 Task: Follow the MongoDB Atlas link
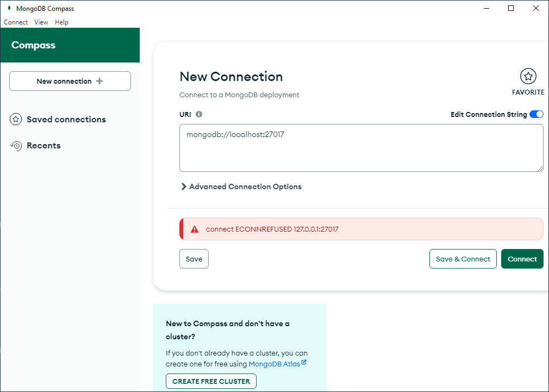[274, 364]
